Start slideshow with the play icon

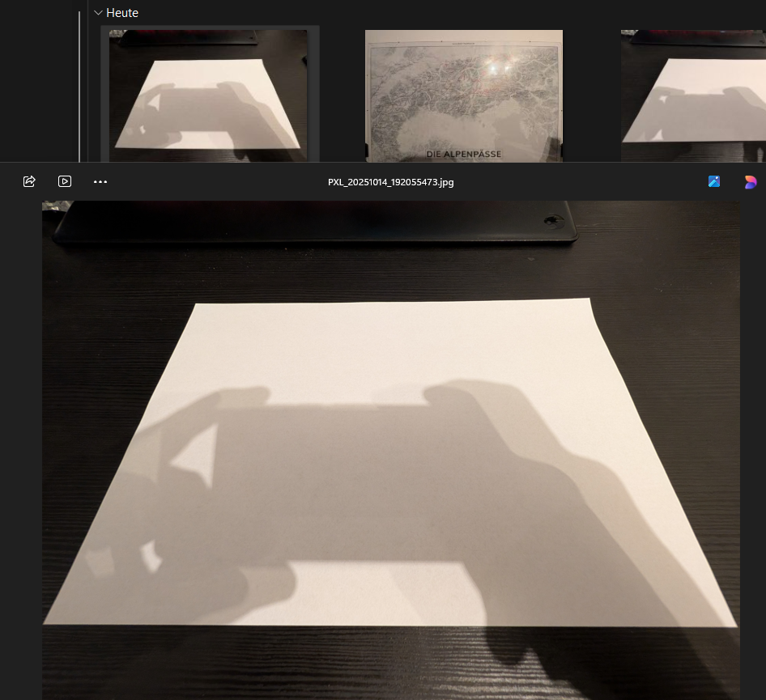65,181
